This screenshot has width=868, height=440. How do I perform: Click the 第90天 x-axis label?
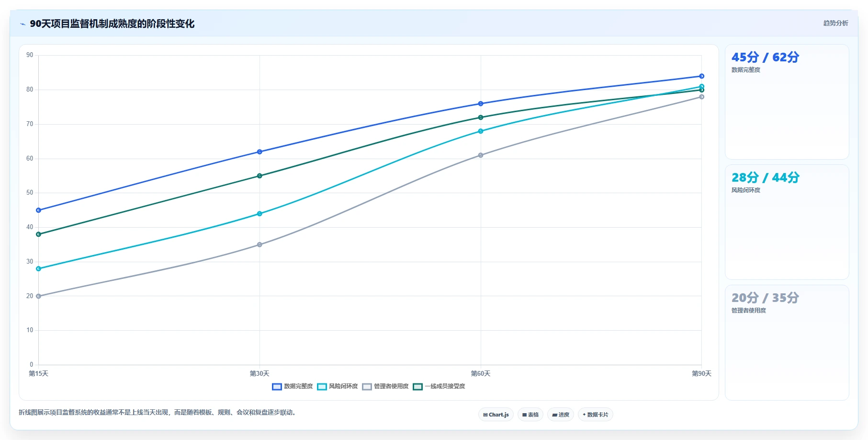click(x=701, y=374)
